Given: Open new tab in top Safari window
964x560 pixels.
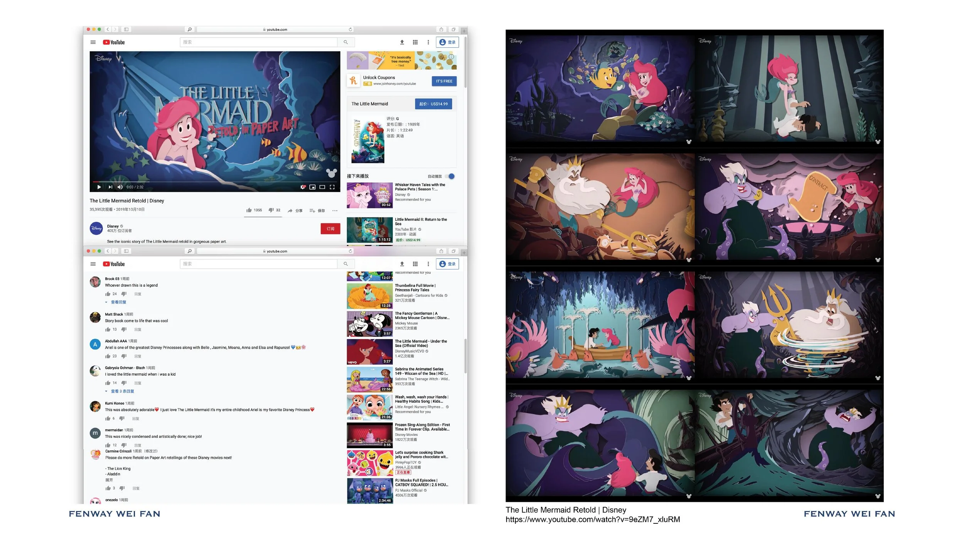Looking at the screenshot, I should 464,31.
